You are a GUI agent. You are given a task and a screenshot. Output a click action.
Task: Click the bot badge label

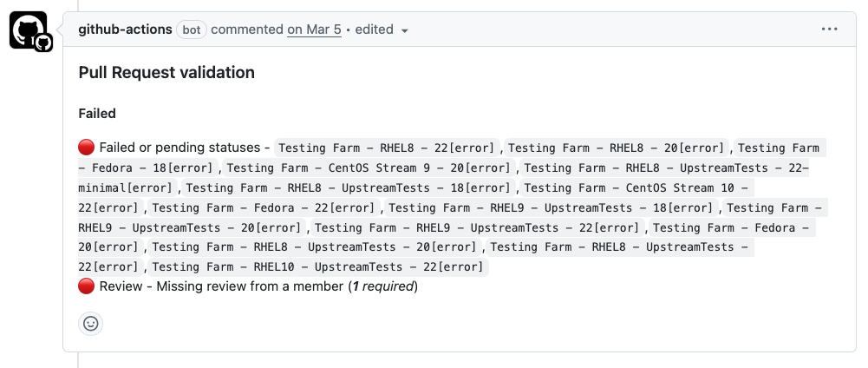(x=191, y=30)
